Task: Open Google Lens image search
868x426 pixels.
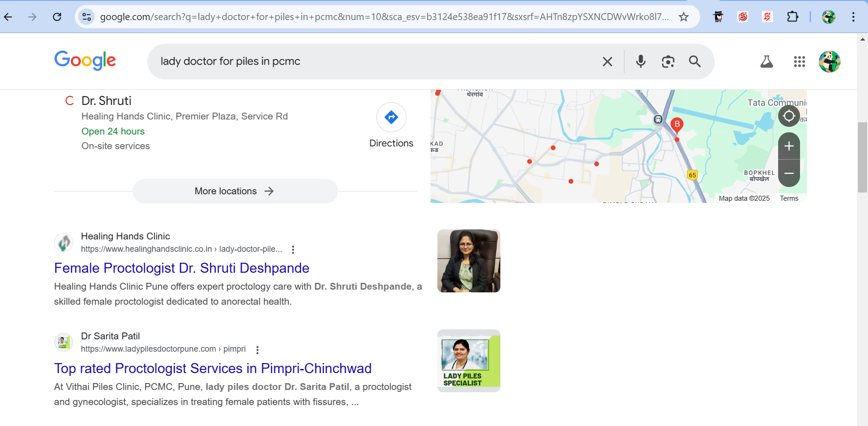Action: tap(668, 62)
